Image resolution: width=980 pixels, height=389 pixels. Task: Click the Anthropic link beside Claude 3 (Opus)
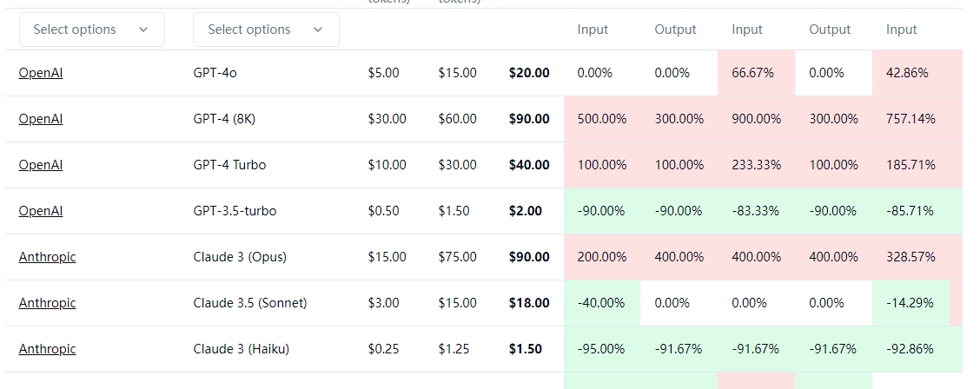47,257
